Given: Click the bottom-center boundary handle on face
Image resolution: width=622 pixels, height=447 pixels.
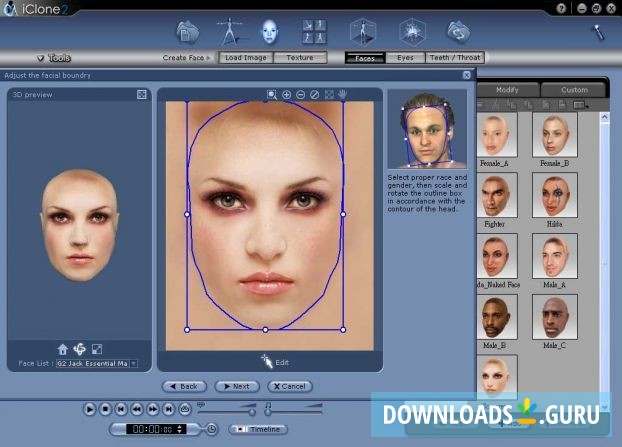Looking at the screenshot, I should (265, 330).
